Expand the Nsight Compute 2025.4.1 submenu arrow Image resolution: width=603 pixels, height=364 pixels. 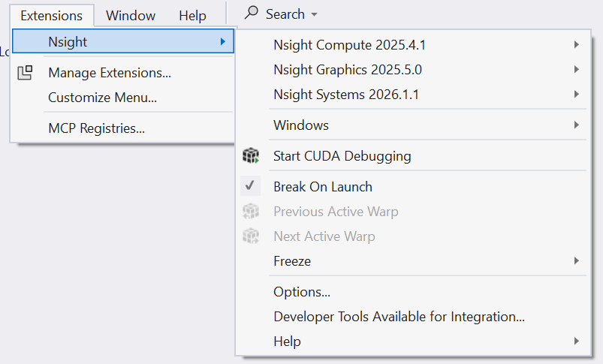[576, 45]
